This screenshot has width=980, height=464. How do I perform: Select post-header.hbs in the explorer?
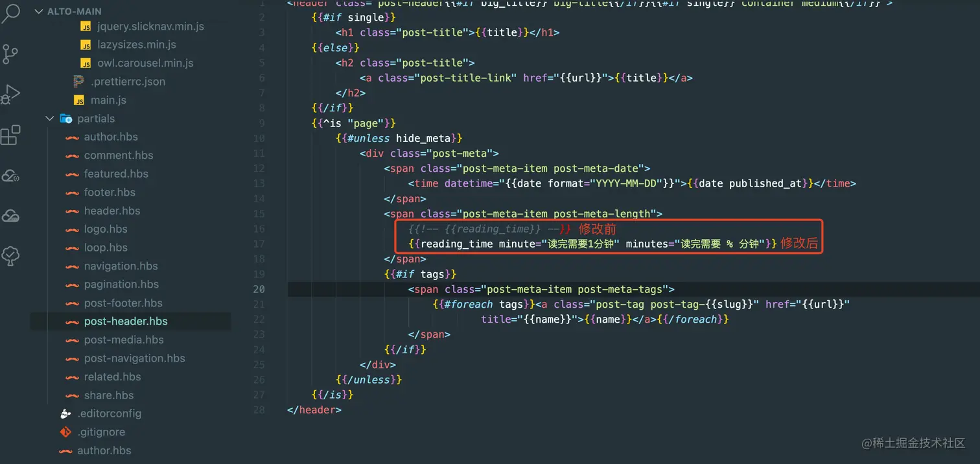[126, 321]
